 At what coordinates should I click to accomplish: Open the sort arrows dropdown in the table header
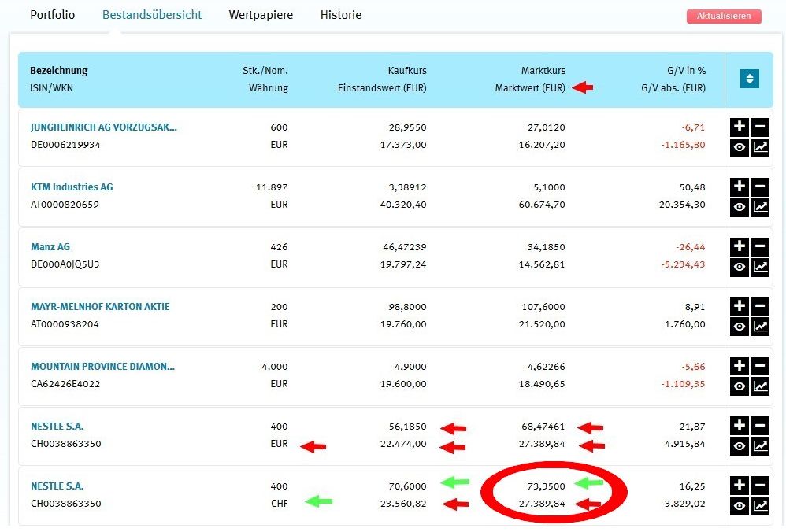coord(750,79)
